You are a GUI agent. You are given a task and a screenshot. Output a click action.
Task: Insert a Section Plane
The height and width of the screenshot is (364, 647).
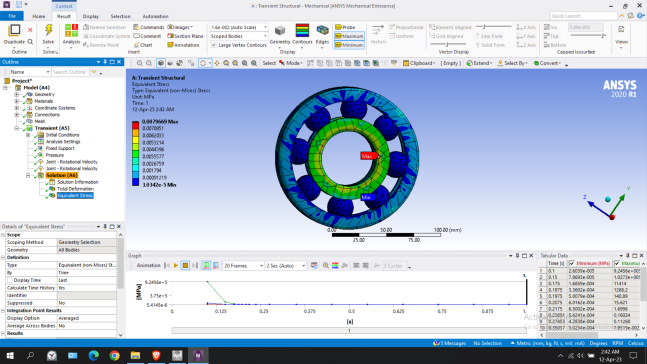185,36
